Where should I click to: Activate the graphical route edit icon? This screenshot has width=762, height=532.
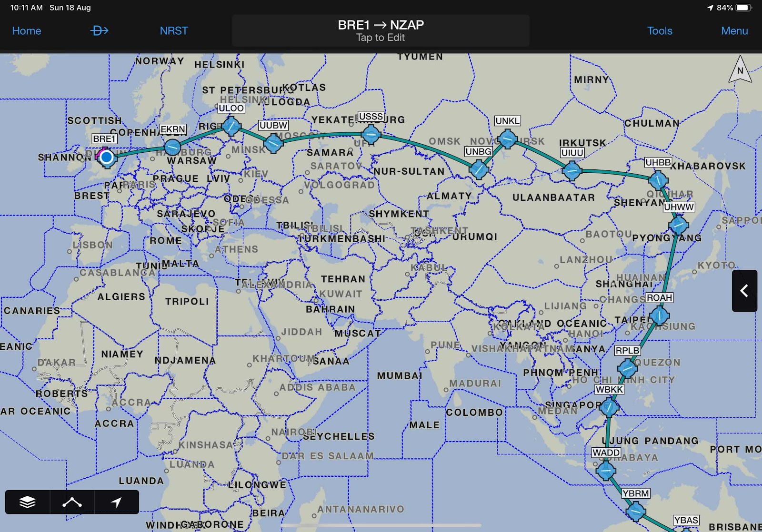point(72,502)
